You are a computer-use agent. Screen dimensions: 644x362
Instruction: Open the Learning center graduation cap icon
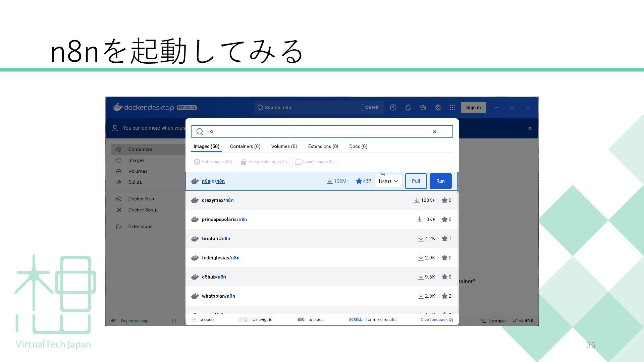423,108
